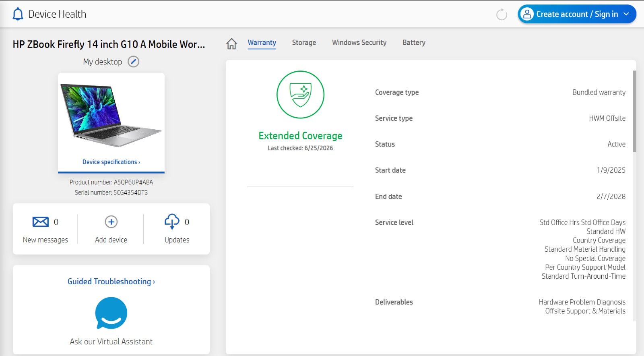644x356 pixels.
Task: Click the Deliverables label
Action: [x=394, y=302]
